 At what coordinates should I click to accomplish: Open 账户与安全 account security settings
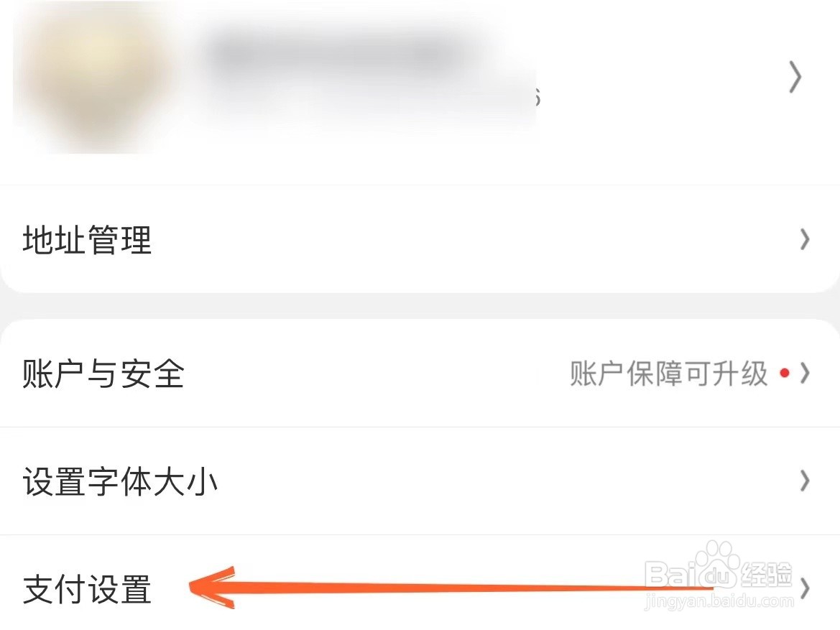pyautogui.click(x=420, y=374)
